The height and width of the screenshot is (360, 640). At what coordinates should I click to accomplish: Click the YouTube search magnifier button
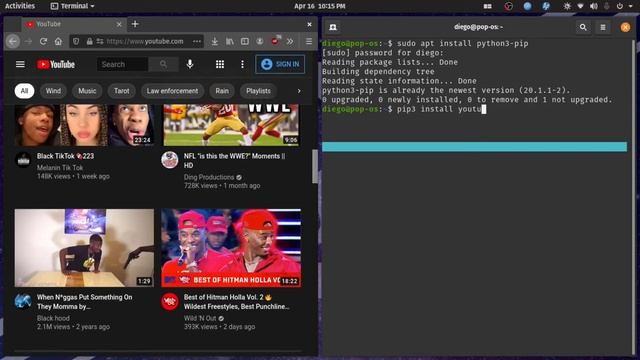(x=163, y=64)
